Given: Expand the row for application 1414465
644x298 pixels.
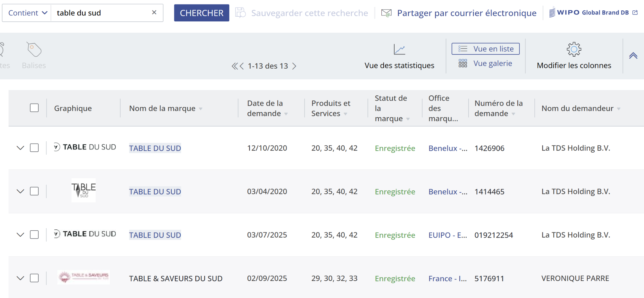Looking at the screenshot, I should [x=20, y=191].
